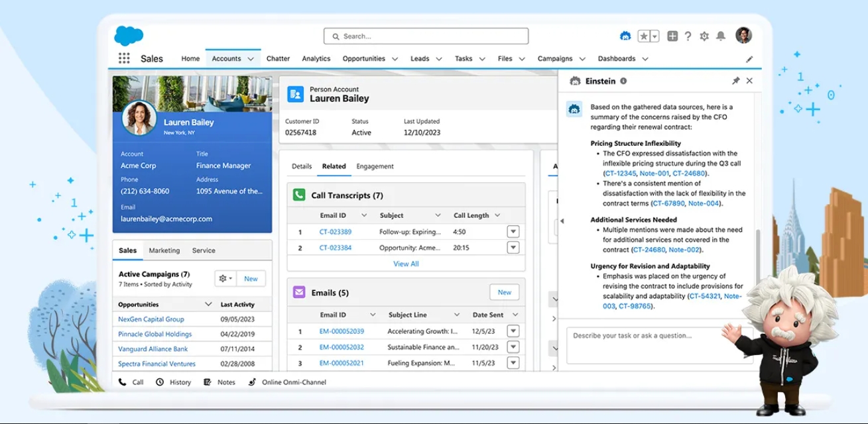Viewport: 868px width, 424px height.
Task: Open Vanguard Alliance Bank opportunity
Action: pyautogui.click(x=153, y=349)
